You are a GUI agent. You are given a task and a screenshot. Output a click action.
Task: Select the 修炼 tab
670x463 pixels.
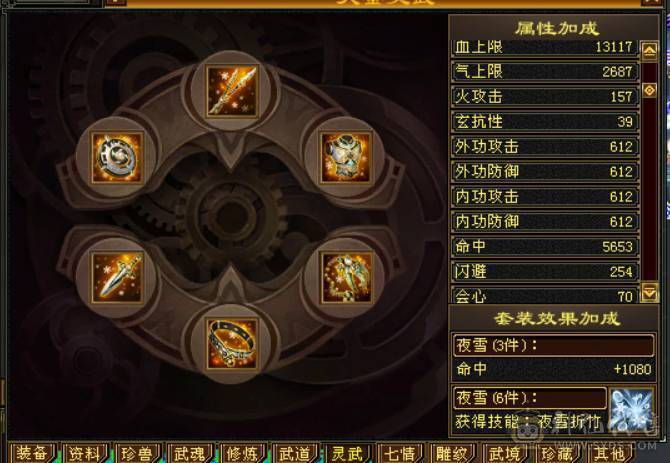point(241,454)
